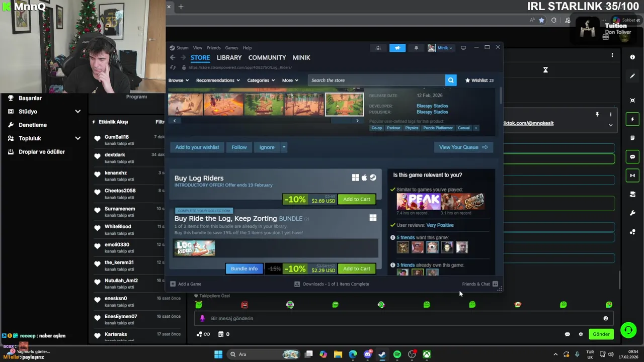644x362 pixels.
Task: Open Steam announcements megaphone button
Action: pos(397,48)
